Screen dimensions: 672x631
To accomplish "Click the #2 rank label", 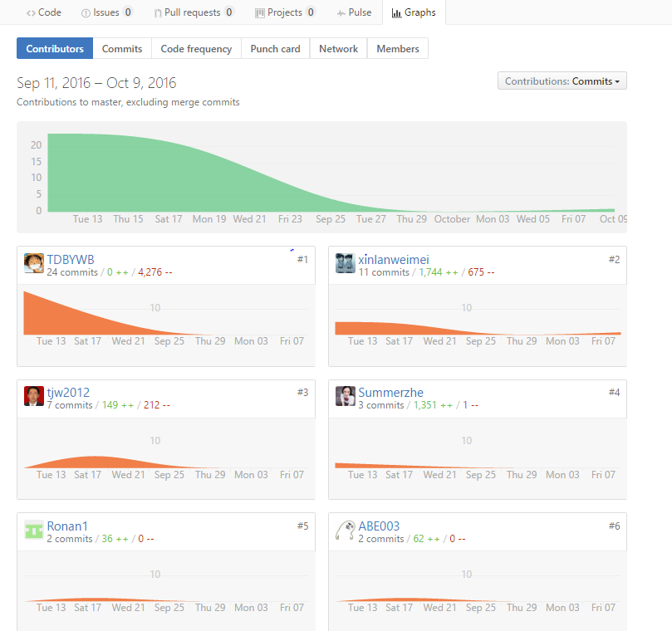I will 614,259.
